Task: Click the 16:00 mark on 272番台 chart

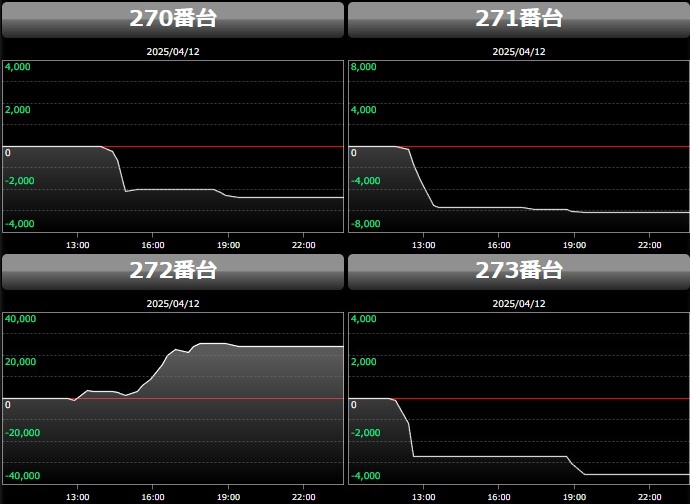Action: click(x=152, y=496)
